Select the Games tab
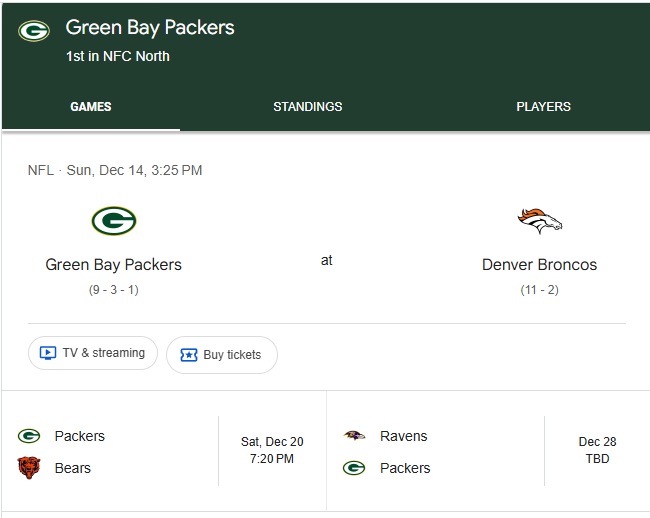Image resolution: width=650 pixels, height=518 pixels. coord(91,107)
